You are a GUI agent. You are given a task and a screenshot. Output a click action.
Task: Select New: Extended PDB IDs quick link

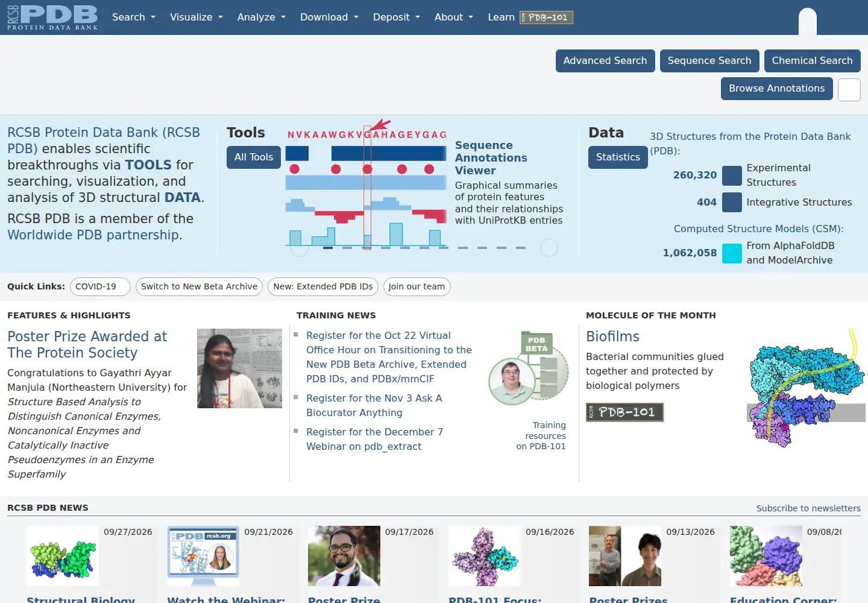[x=323, y=286]
